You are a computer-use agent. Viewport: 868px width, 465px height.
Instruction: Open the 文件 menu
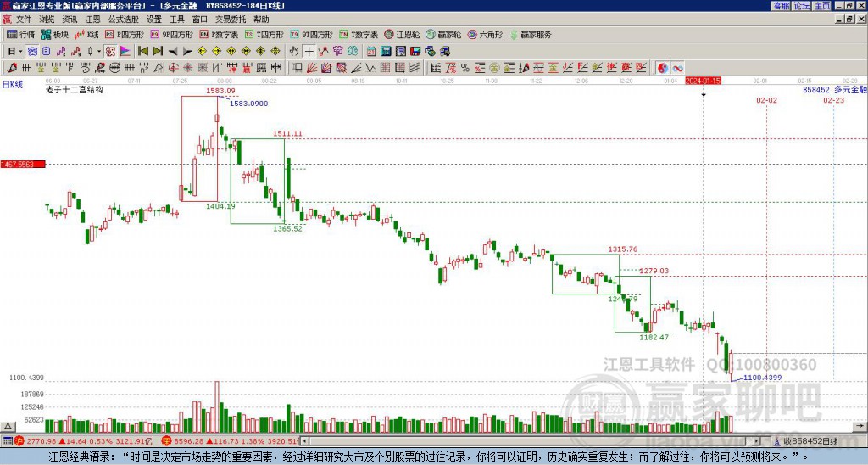click(24, 20)
